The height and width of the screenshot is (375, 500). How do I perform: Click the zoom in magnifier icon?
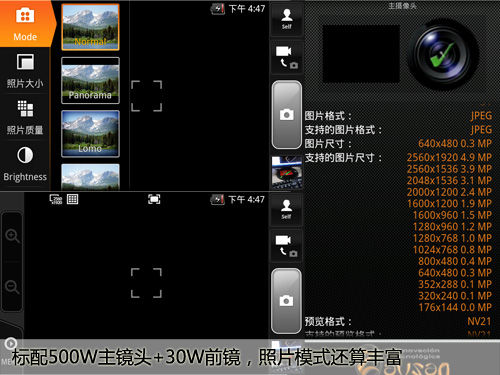click(12, 236)
